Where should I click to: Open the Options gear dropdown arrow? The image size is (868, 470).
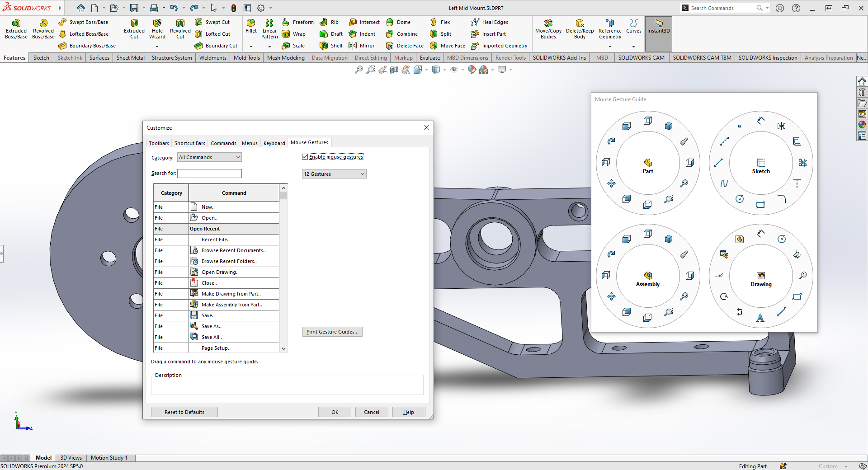tap(271, 8)
